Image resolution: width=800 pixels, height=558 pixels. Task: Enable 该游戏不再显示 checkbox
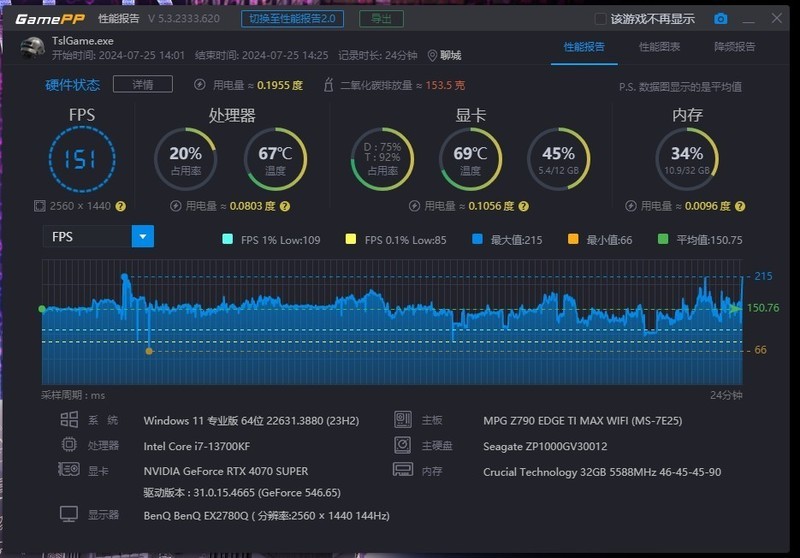(x=601, y=19)
